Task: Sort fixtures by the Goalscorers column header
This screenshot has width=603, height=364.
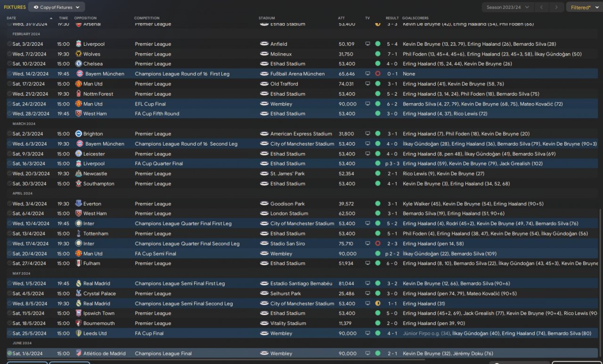Action: (x=415, y=18)
